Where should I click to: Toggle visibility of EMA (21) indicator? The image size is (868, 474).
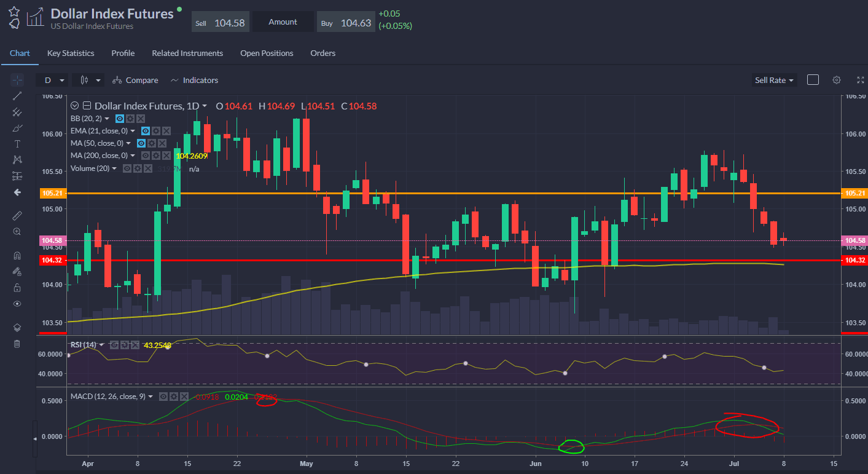point(146,131)
